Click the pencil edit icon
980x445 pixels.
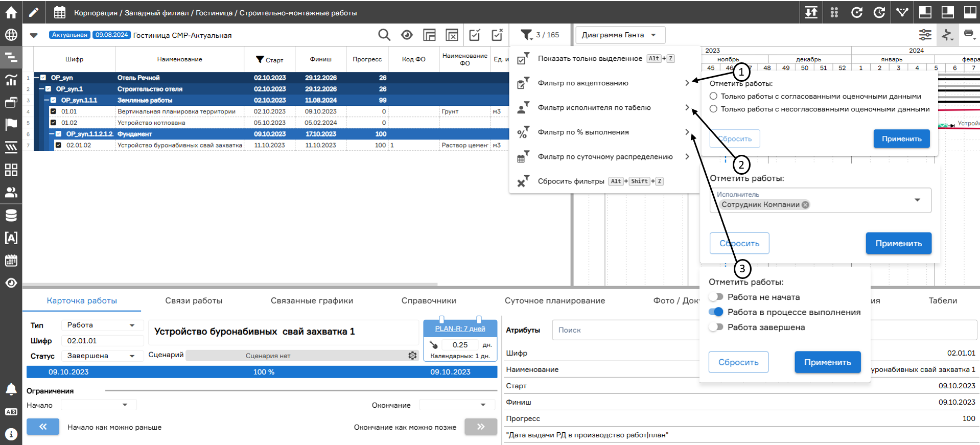pos(33,12)
